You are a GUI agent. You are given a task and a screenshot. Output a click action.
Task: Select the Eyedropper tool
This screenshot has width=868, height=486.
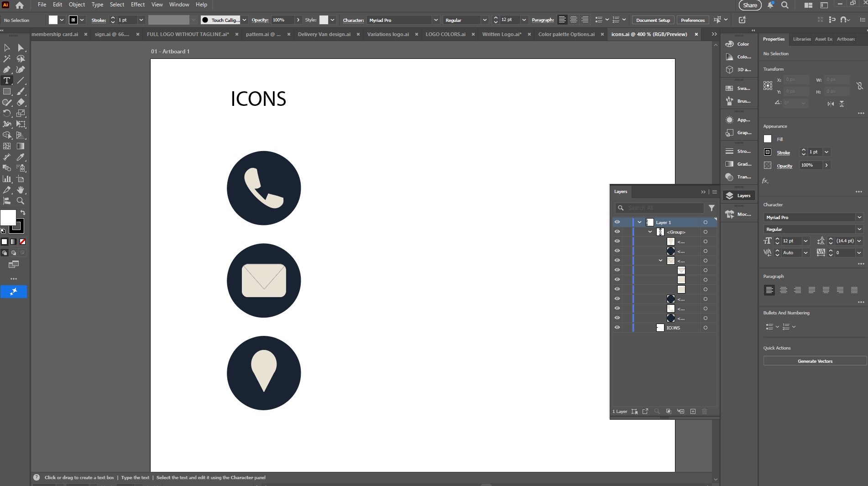tap(21, 157)
